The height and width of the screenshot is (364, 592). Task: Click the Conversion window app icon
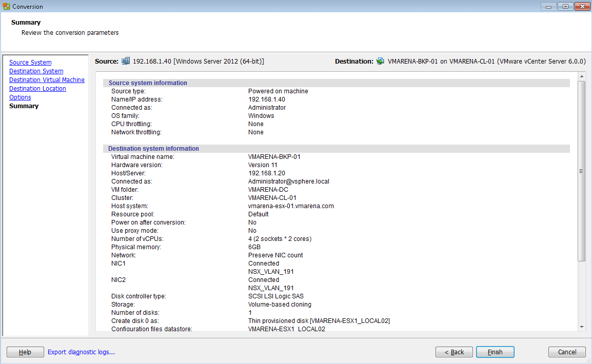(x=6, y=7)
